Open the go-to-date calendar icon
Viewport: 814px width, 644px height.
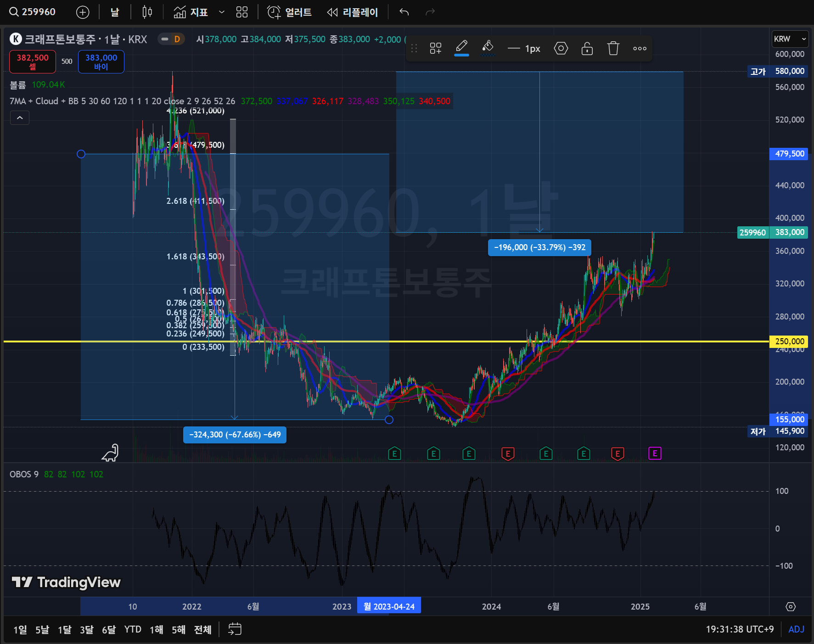[x=235, y=629]
